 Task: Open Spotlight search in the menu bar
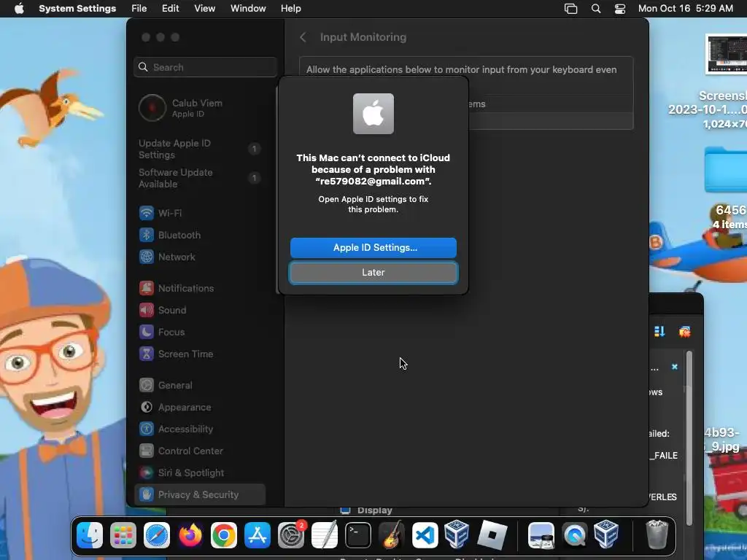[x=596, y=9]
